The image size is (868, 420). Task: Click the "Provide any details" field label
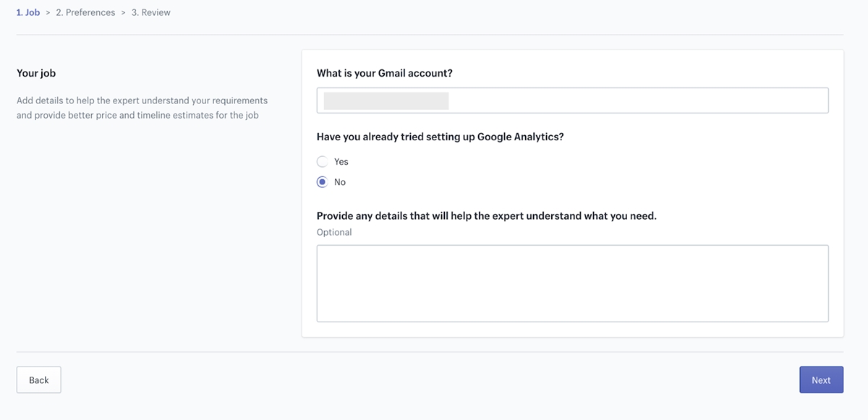pos(486,215)
